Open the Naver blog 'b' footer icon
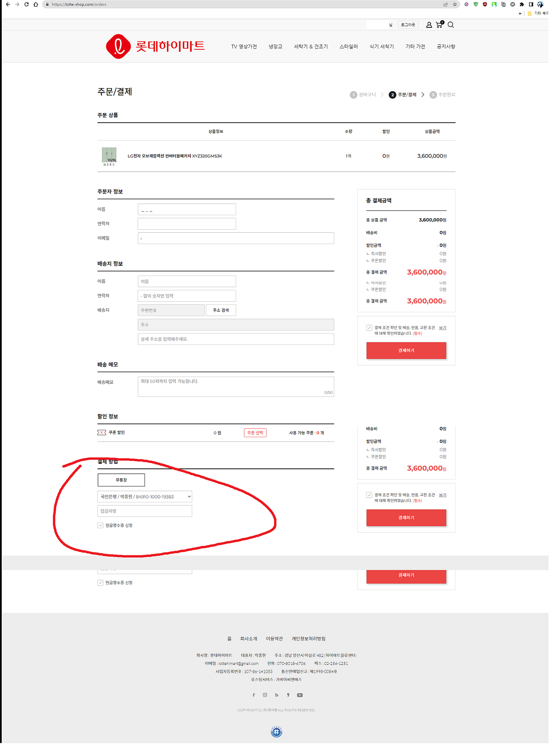 277,695
